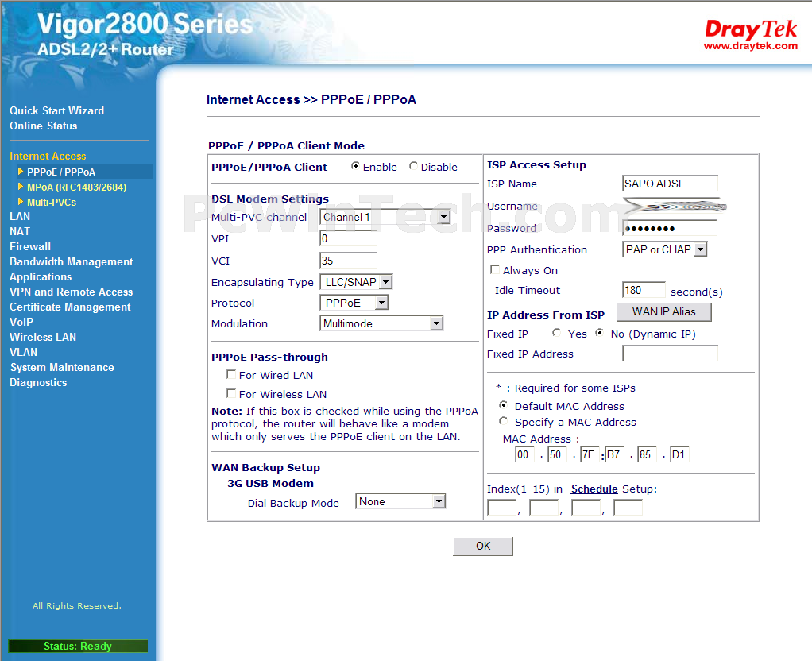
Task: Open the NAT menu section
Action: click(x=20, y=231)
